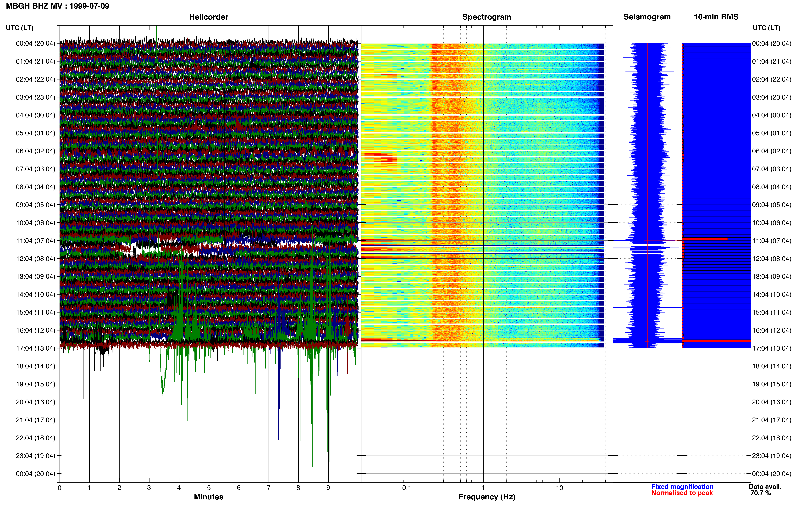Click Helicorder axis time 22:04 (18:04)
812x508 pixels.
pyautogui.click(x=36, y=438)
